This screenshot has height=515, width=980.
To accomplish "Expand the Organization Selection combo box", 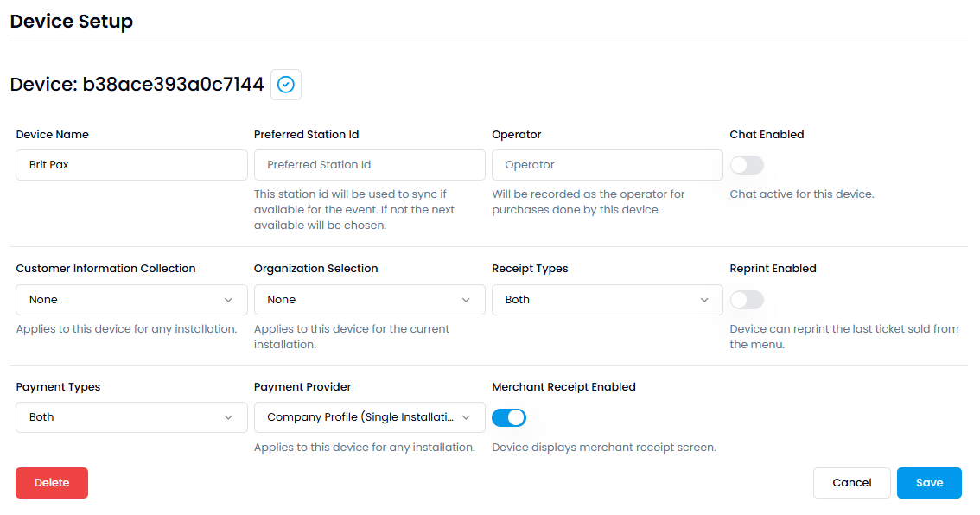I will coord(359,300).
